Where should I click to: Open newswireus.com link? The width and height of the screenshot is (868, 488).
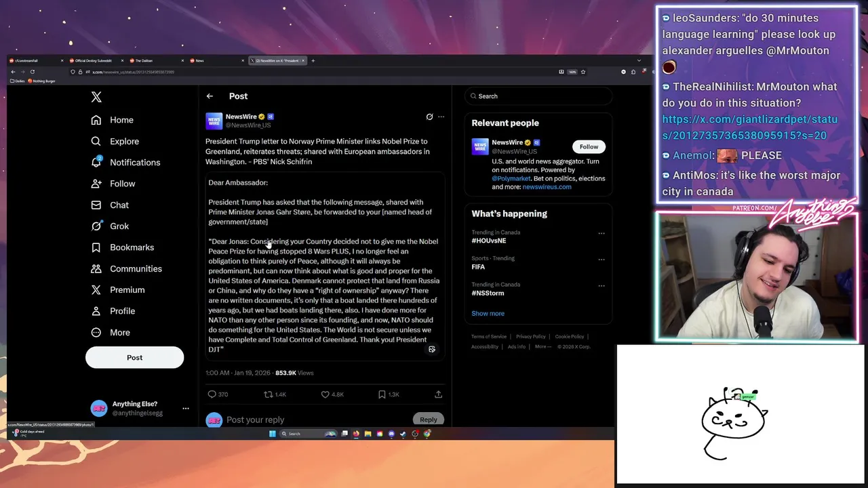pyautogui.click(x=547, y=187)
